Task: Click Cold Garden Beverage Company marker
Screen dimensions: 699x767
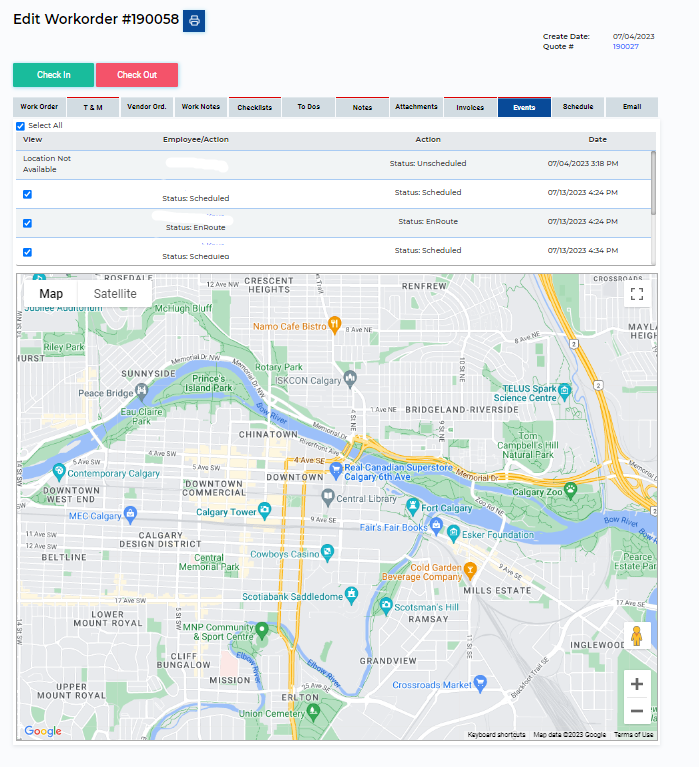Action: click(470, 570)
